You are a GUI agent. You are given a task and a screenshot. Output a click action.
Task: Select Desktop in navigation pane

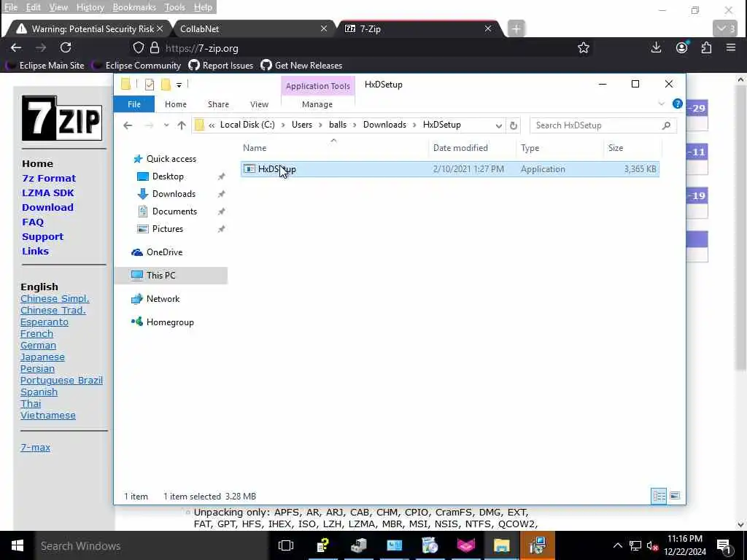(168, 176)
